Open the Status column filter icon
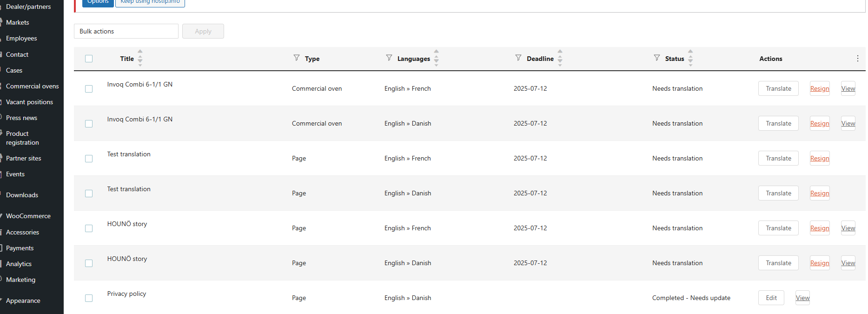The width and height of the screenshot is (868, 314). click(657, 58)
